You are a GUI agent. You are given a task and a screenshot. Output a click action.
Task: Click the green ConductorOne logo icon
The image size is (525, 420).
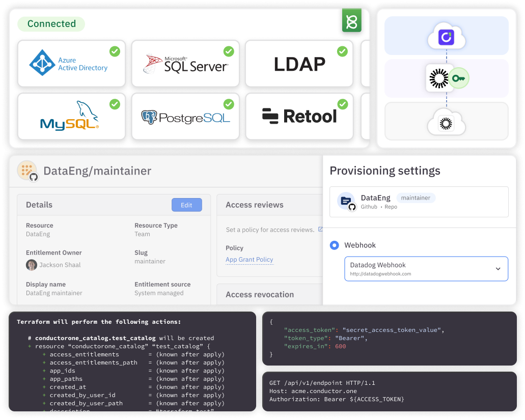351,21
